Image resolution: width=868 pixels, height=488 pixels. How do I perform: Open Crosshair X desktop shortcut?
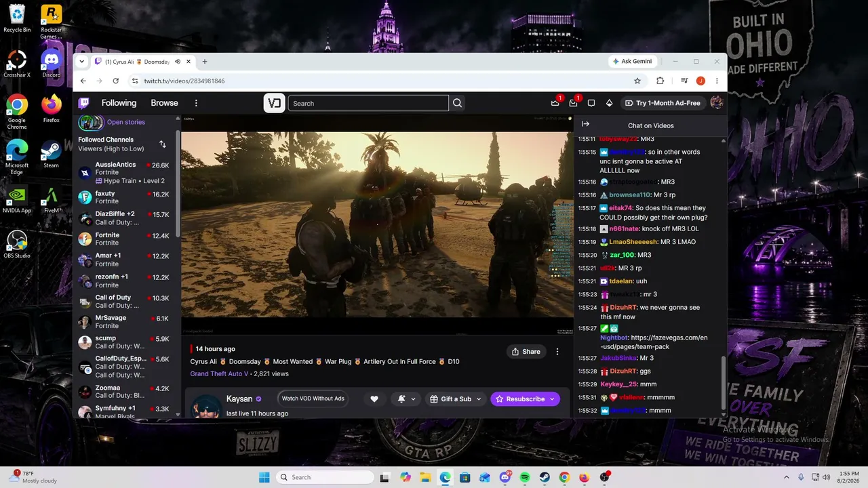pyautogui.click(x=17, y=64)
